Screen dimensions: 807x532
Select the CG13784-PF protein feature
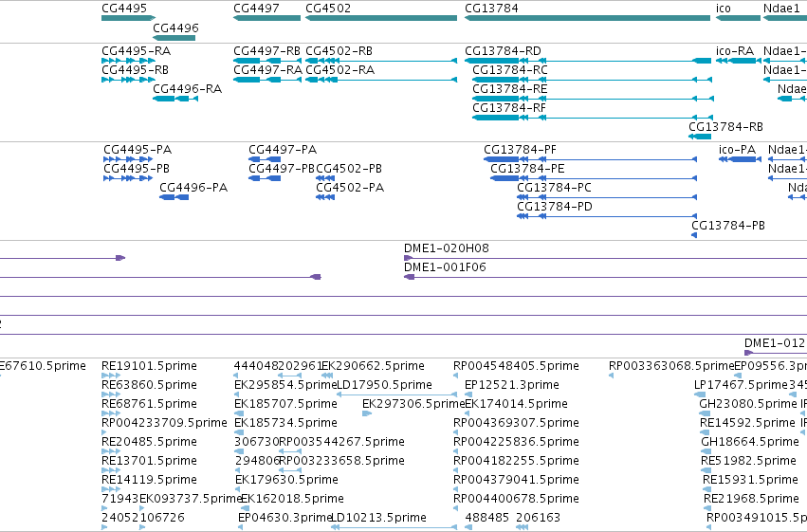tap(591, 159)
